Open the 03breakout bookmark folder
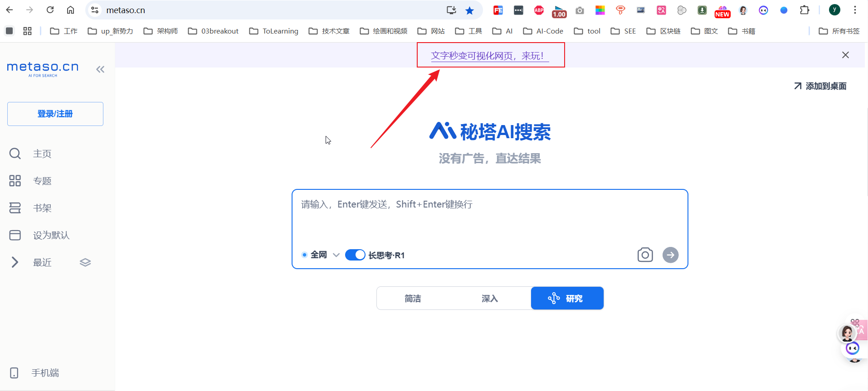 pos(213,31)
